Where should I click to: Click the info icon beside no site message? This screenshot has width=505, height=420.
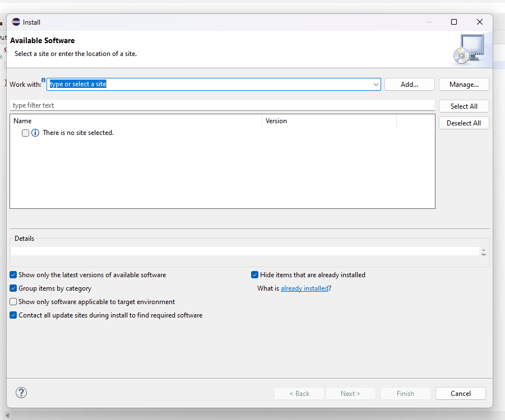(x=35, y=133)
